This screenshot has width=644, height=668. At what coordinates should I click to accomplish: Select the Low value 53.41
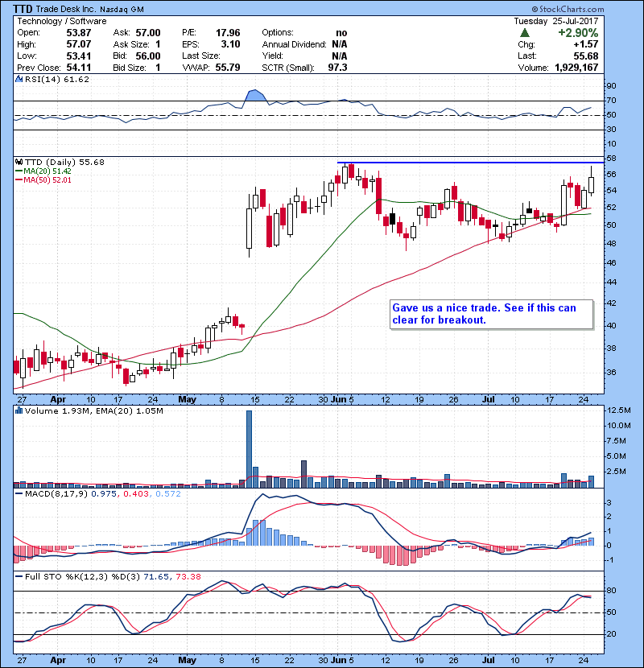tap(79, 56)
